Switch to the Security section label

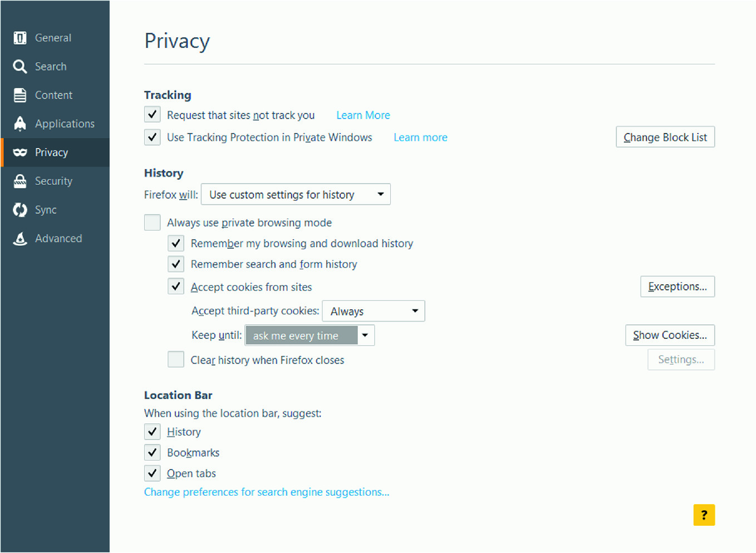tap(53, 181)
